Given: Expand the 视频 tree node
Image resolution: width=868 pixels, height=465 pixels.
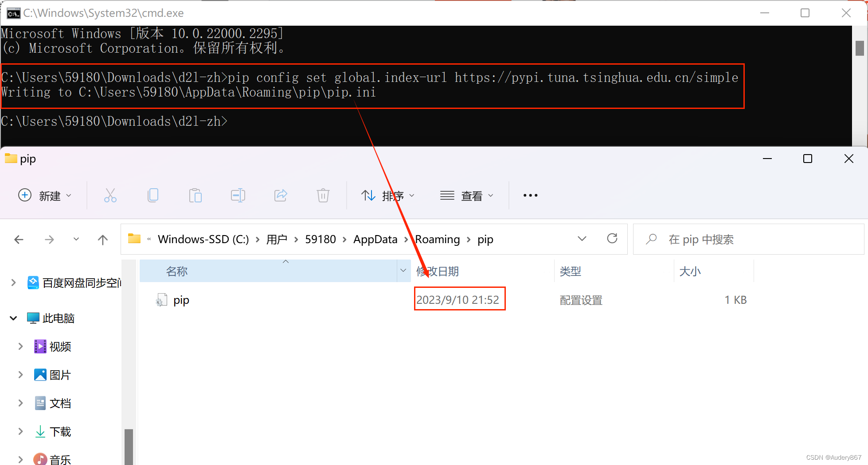Looking at the screenshot, I should pos(20,346).
